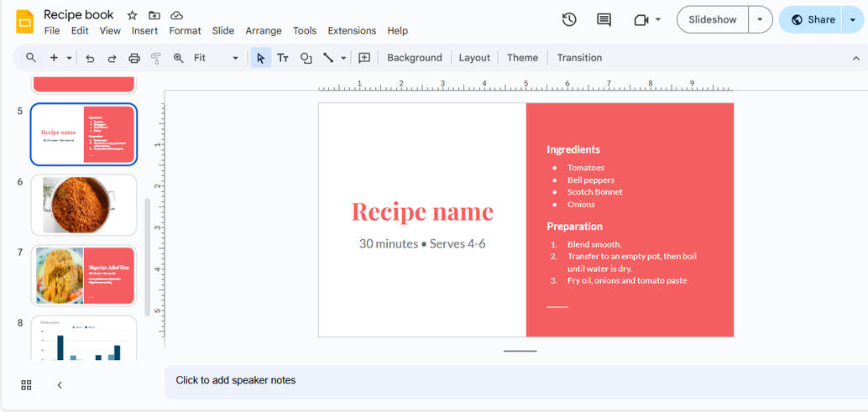Add a new slide with plus icon
Image resolution: width=868 pixels, height=412 pixels.
tap(54, 58)
